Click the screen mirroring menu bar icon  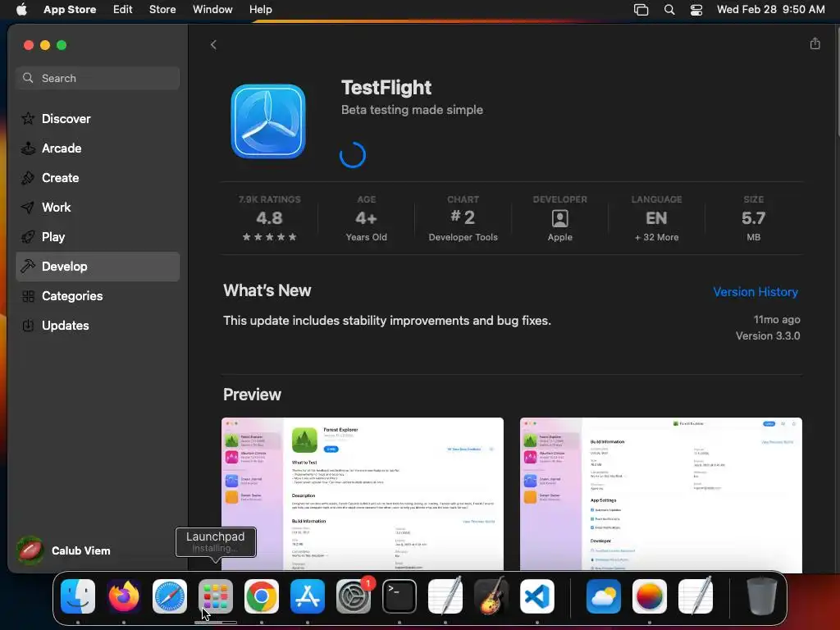pyautogui.click(x=641, y=9)
